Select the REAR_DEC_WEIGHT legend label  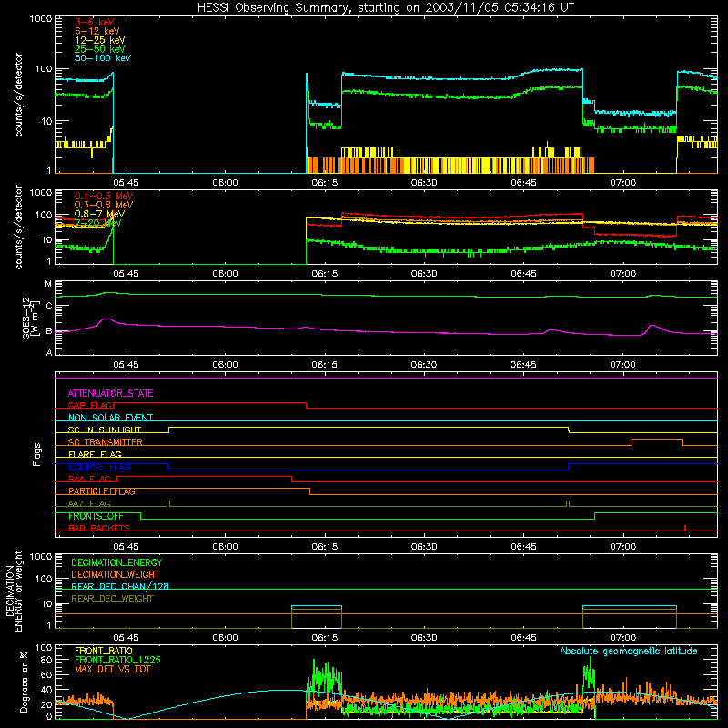tap(112, 599)
